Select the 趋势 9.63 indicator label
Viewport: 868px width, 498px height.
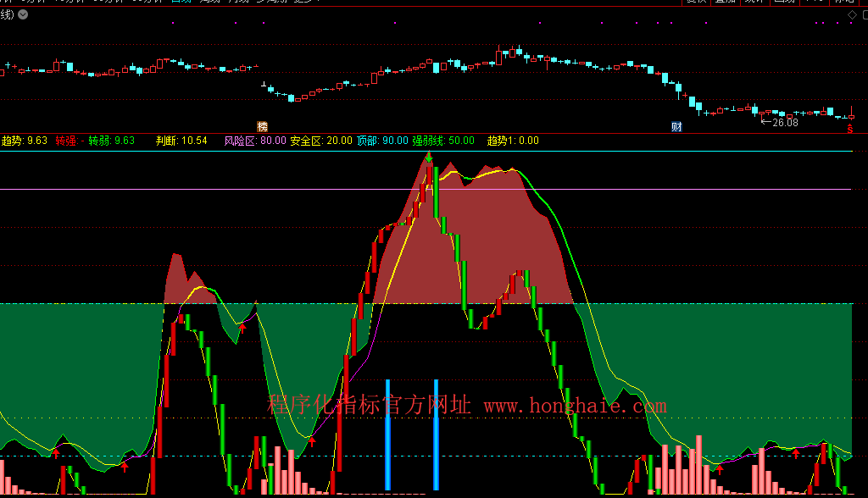25,141
